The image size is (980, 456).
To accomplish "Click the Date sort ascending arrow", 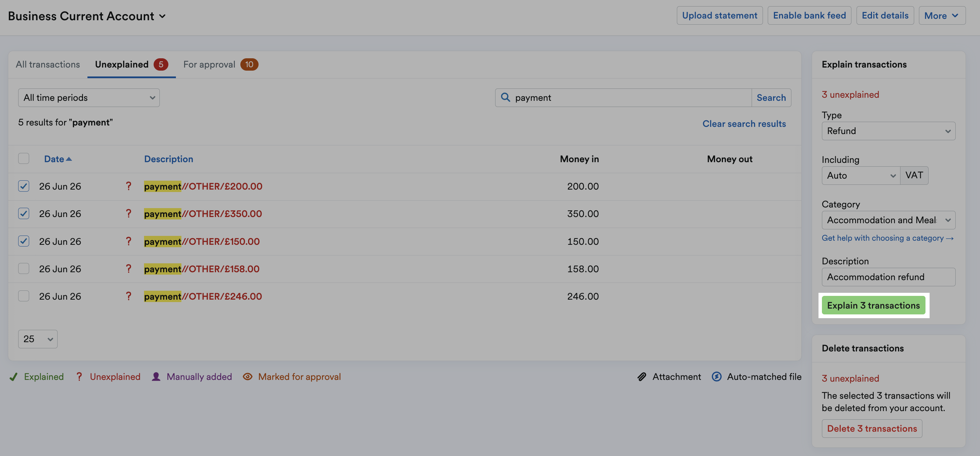I will click(x=69, y=159).
